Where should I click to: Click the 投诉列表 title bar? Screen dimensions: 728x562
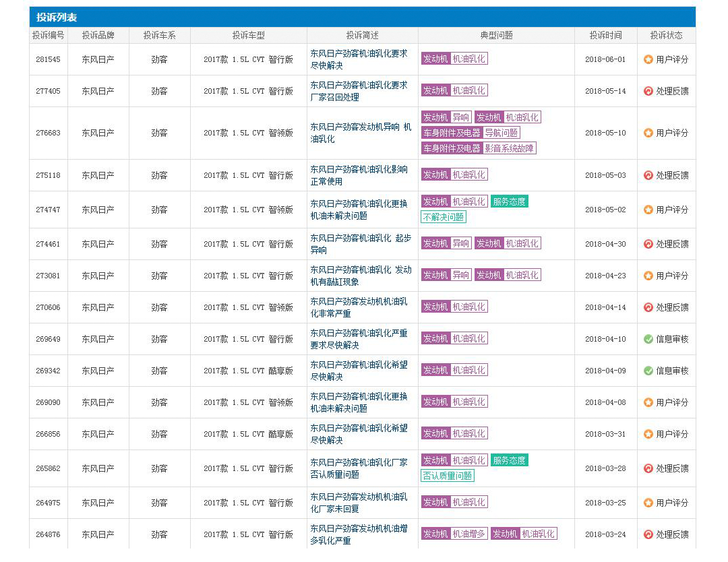click(57, 17)
